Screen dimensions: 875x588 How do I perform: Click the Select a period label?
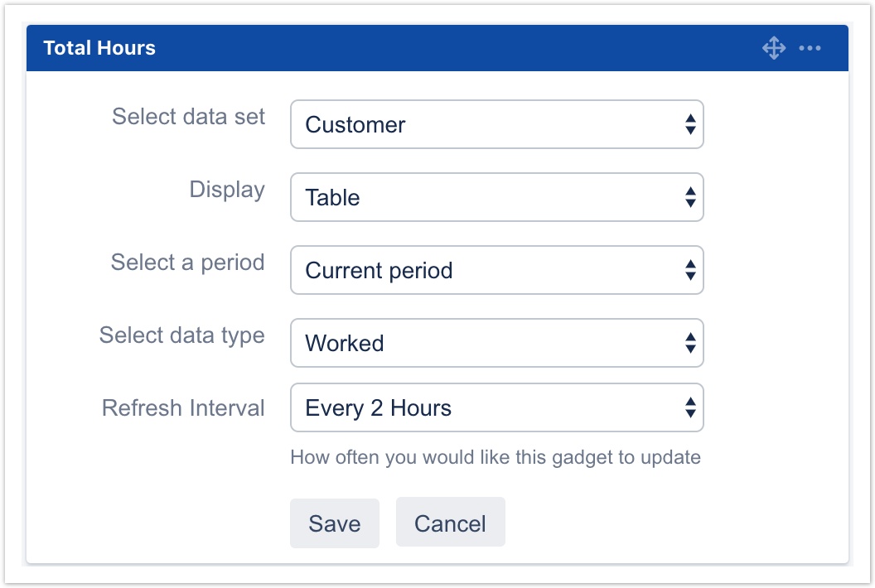pos(187,263)
